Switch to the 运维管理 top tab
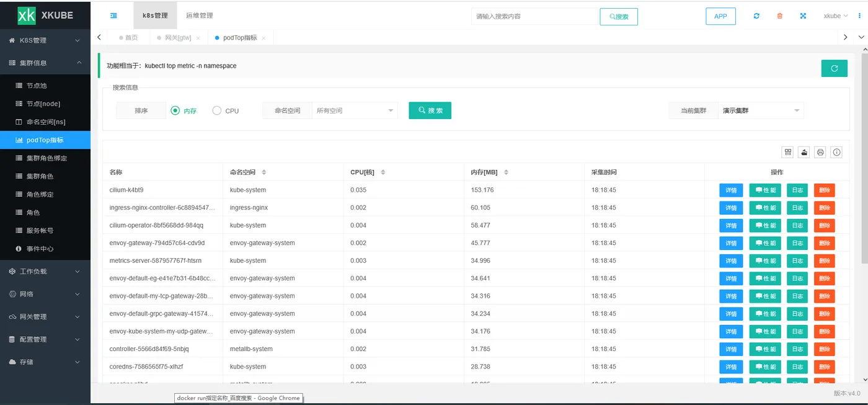 point(200,16)
